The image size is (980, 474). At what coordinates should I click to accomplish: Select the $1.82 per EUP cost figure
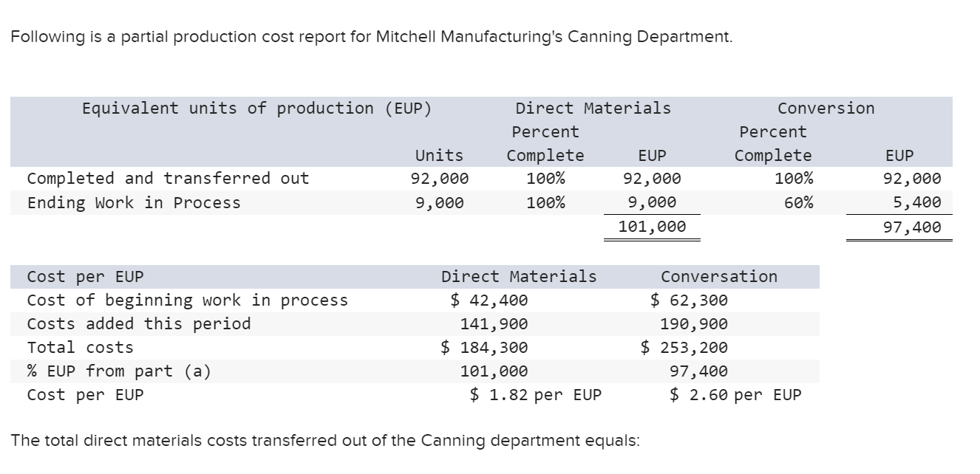tap(536, 395)
